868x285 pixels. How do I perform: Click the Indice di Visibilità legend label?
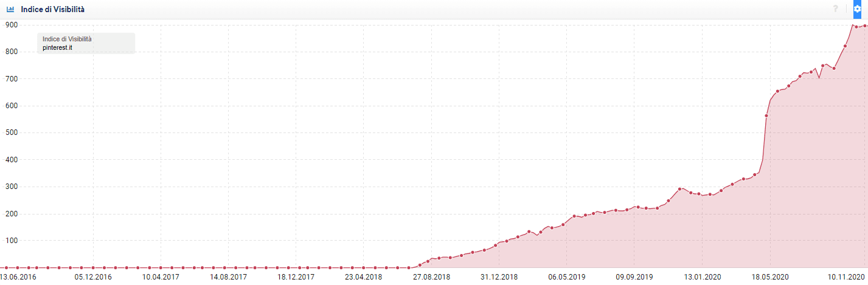tap(67, 39)
